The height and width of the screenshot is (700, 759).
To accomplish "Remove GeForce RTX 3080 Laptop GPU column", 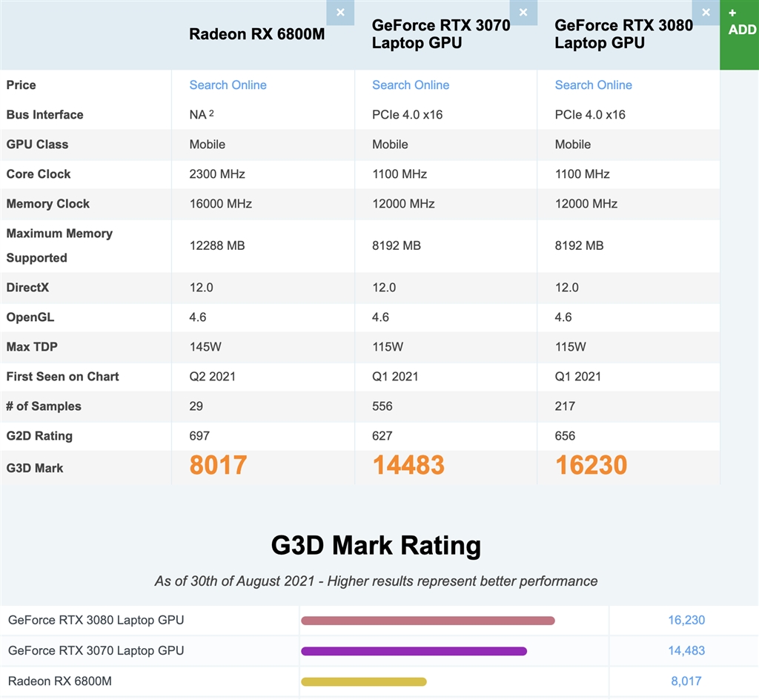I will (706, 13).
